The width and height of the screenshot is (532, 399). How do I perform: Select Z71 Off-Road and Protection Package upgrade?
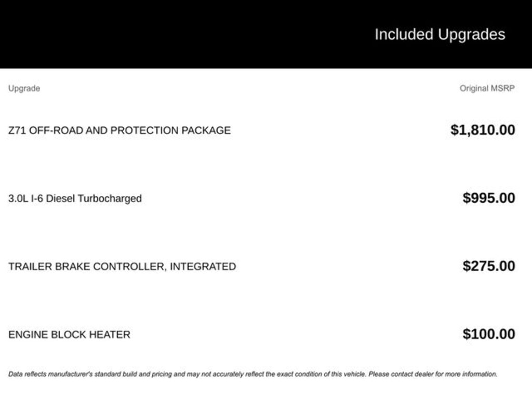tap(119, 130)
